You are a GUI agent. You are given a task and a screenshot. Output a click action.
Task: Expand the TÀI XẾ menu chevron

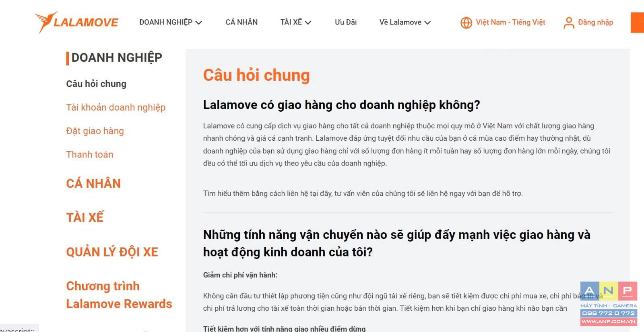point(308,23)
